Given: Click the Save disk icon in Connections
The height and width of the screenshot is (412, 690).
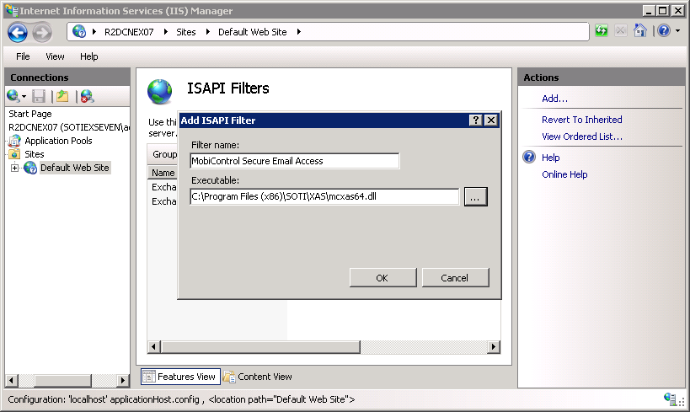Looking at the screenshot, I should click(39, 96).
